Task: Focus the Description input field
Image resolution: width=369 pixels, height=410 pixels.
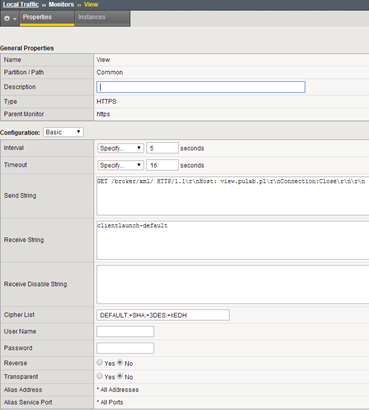Action: tap(201, 87)
